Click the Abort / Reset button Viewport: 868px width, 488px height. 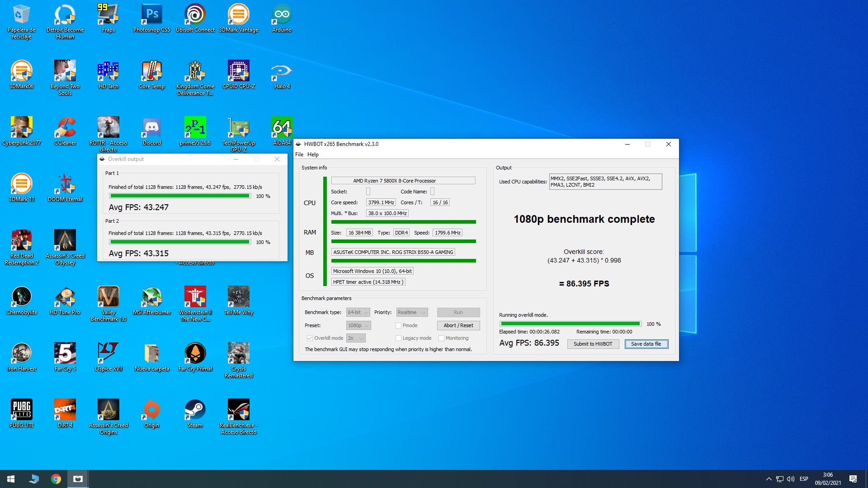(x=458, y=325)
